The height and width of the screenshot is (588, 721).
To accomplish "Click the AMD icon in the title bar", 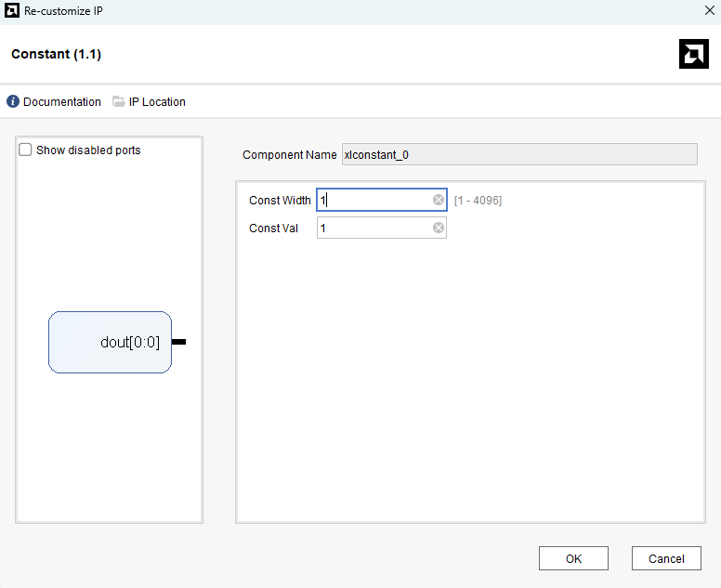I will coord(11,12).
